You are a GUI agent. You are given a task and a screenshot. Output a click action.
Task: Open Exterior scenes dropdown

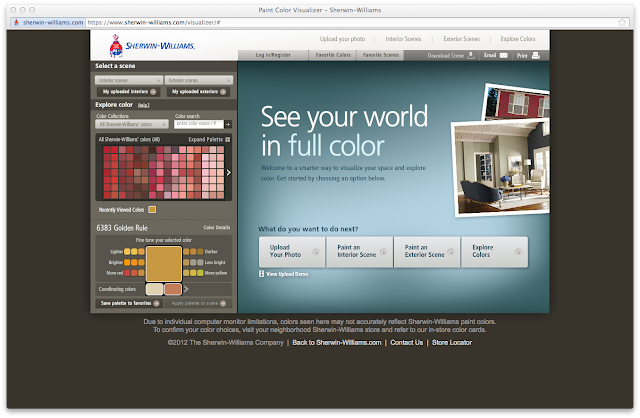coord(199,80)
